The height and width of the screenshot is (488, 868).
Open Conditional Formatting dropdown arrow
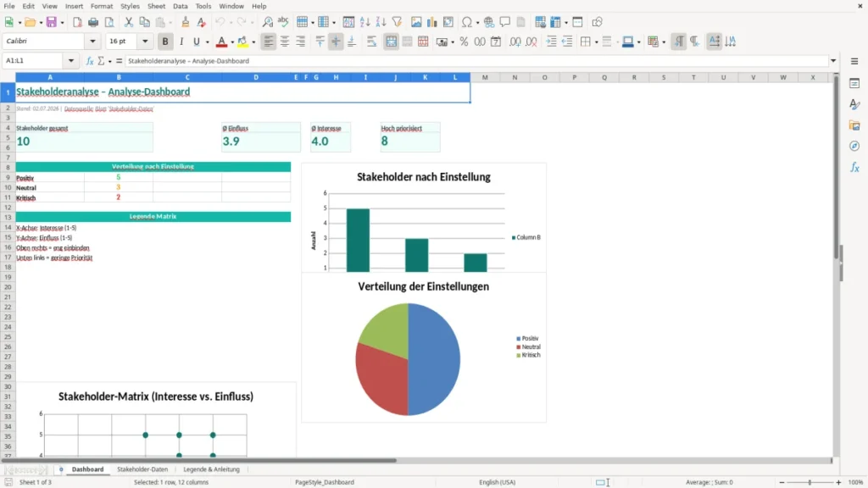pyautogui.click(x=664, y=42)
